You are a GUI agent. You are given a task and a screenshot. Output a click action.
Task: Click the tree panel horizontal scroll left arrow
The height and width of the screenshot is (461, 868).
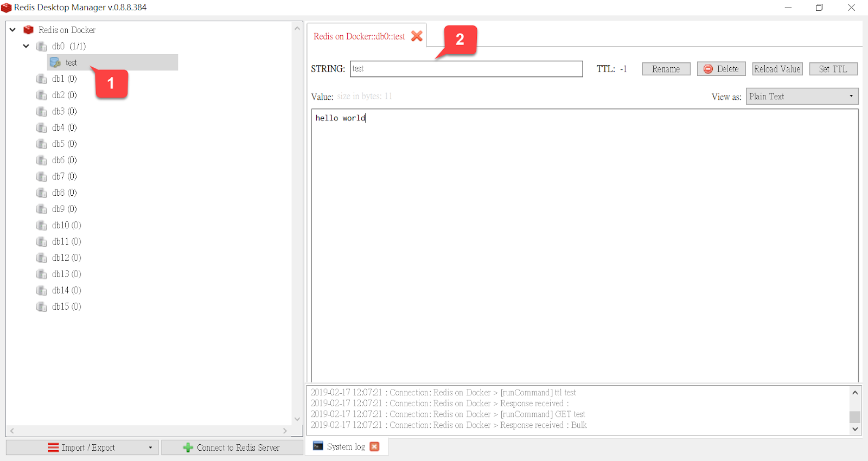coord(12,431)
